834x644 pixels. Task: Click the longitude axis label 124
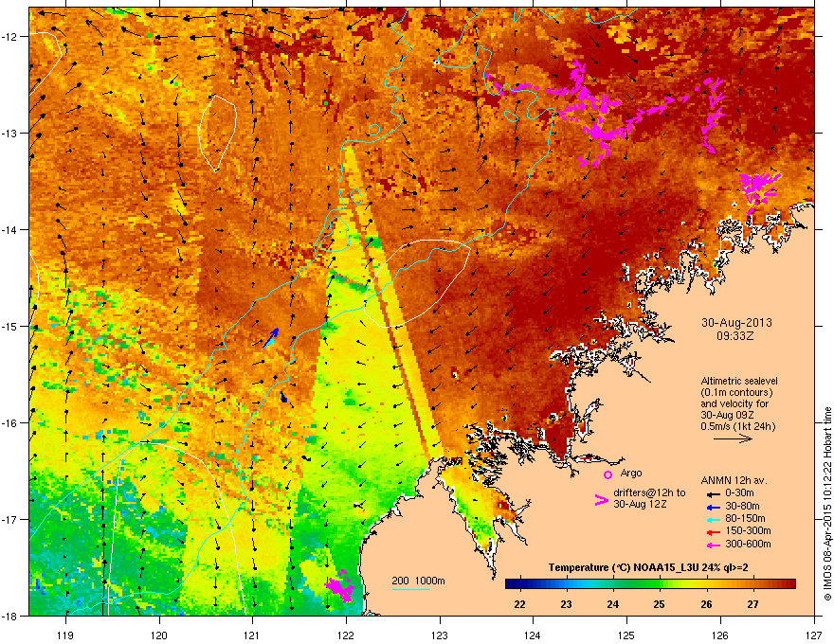(x=533, y=635)
